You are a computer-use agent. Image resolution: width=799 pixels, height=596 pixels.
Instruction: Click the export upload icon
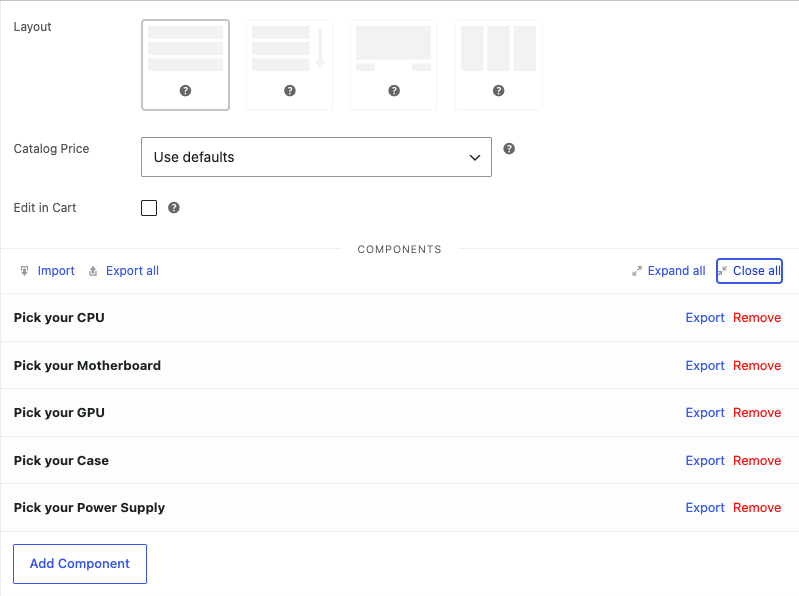click(93, 271)
